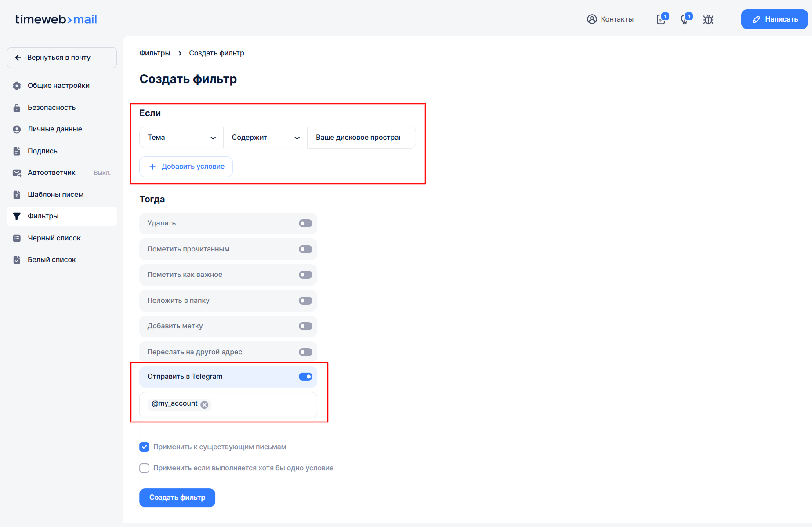This screenshot has height=527, width=812.
Task: Open the Содержит condition dropdown
Action: click(x=265, y=138)
